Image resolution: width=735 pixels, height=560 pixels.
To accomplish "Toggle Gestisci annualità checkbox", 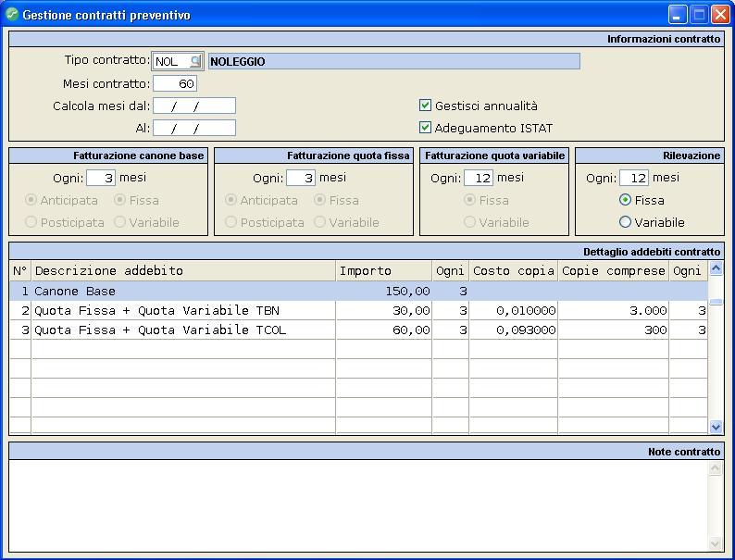I will tap(425, 105).
